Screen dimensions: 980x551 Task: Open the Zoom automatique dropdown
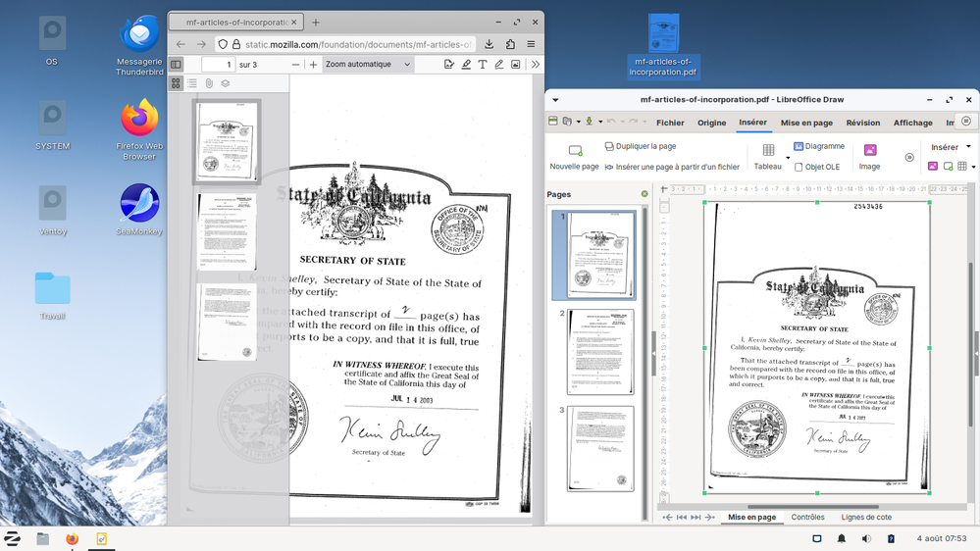(367, 65)
